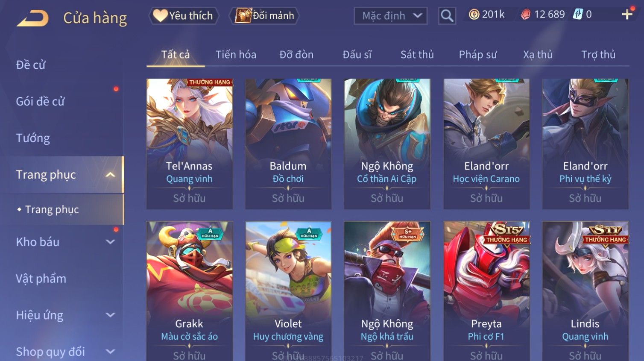Viewport: 644px width, 361px height.
Task: Expand the Kho báu sidebar section
Action: coord(110,242)
